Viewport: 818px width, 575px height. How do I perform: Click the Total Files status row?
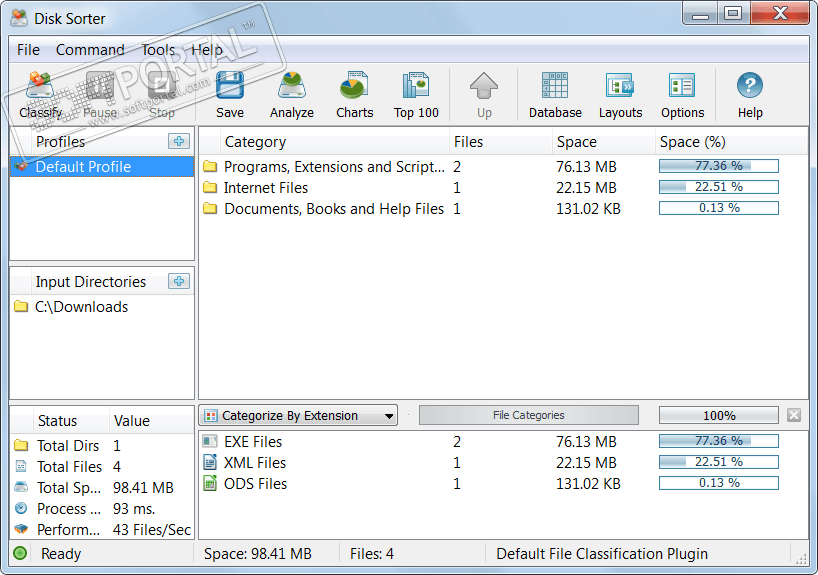[x=102, y=466]
